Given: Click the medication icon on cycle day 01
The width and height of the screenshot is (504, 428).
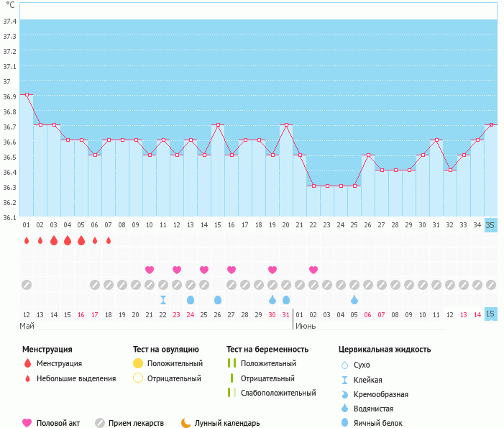Looking at the screenshot, I should tap(27, 285).
